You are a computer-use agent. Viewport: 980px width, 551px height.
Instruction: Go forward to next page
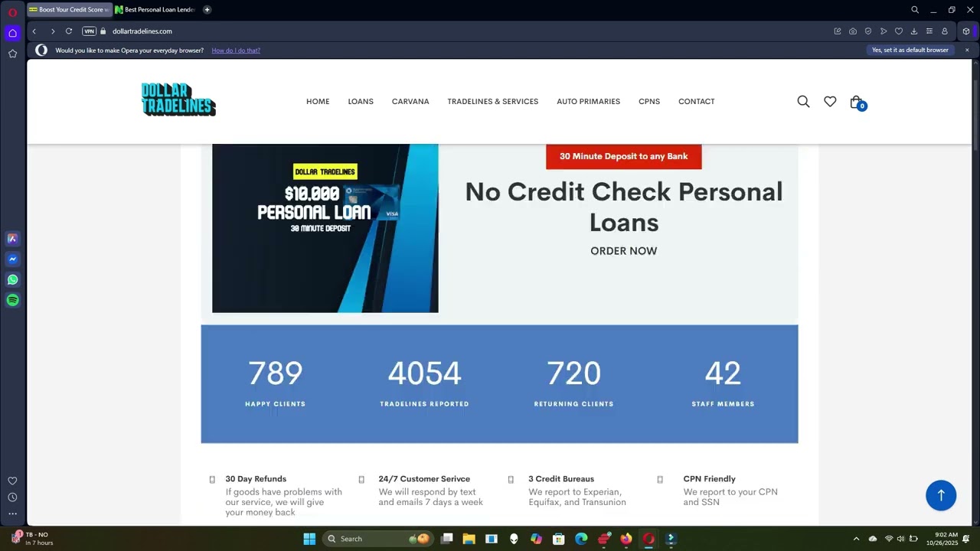tap(52, 31)
